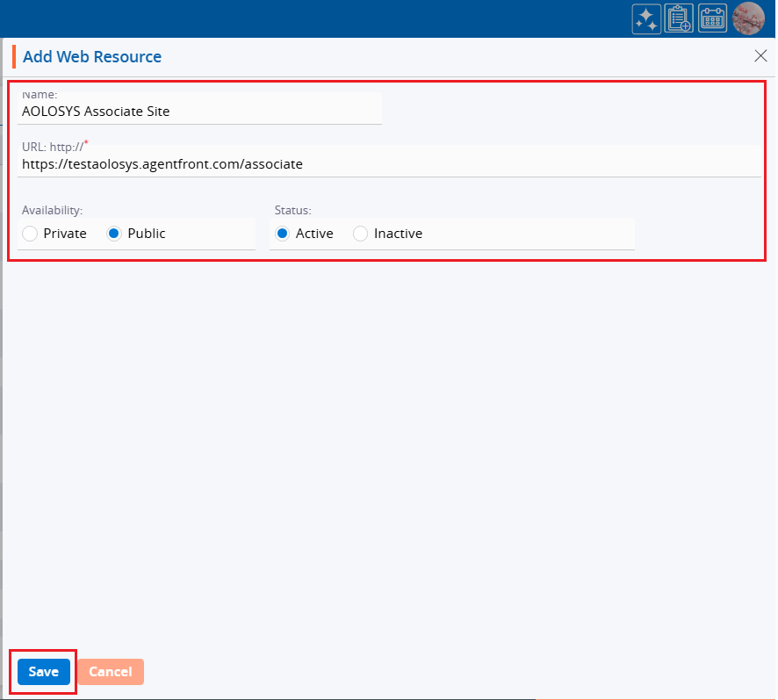Click the Add Web Resource title
This screenshot has height=700, width=778.
(92, 57)
